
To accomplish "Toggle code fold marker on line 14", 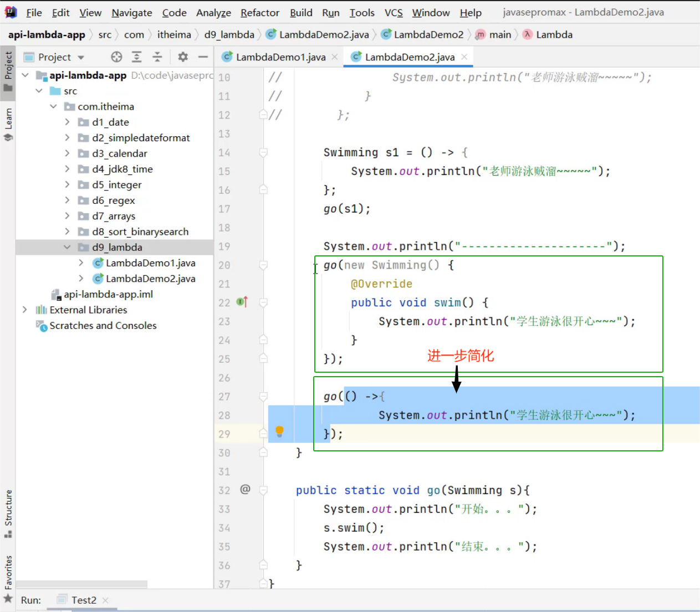I will coord(264,152).
